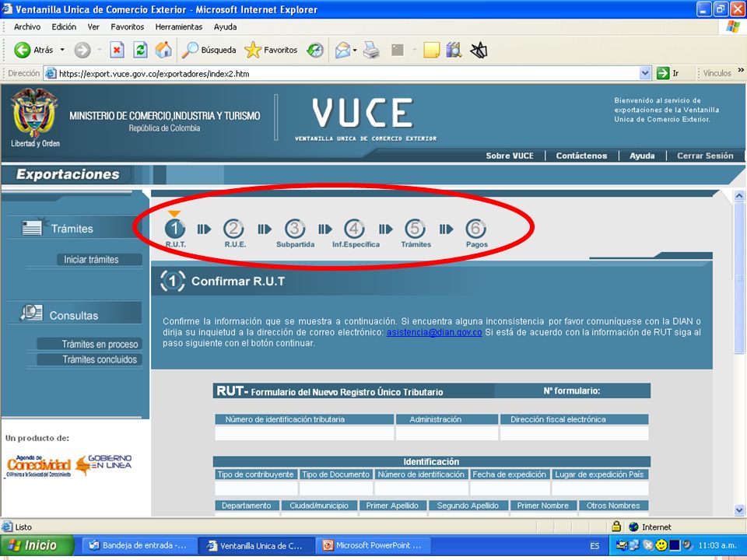Click the Administración field

447,433
